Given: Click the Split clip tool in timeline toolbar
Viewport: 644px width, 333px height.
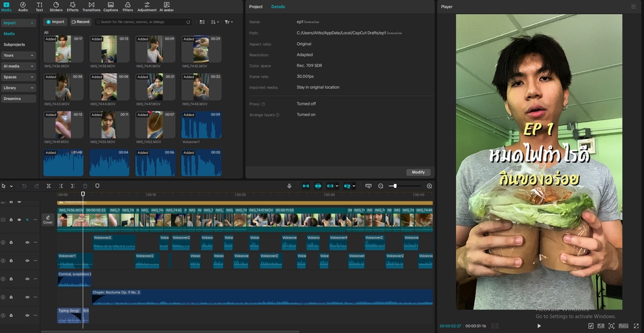Looking at the screenshot, I should pos(48,186).
